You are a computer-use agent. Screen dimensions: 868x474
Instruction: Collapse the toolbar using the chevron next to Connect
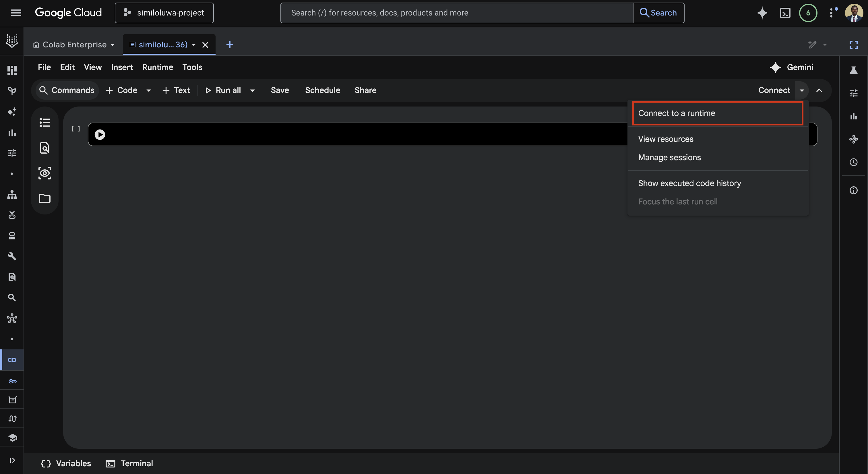pos(820,90)
